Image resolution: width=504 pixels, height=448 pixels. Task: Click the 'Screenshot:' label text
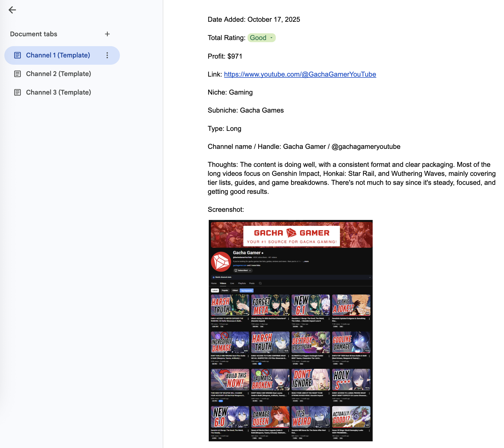pos(226,209)
